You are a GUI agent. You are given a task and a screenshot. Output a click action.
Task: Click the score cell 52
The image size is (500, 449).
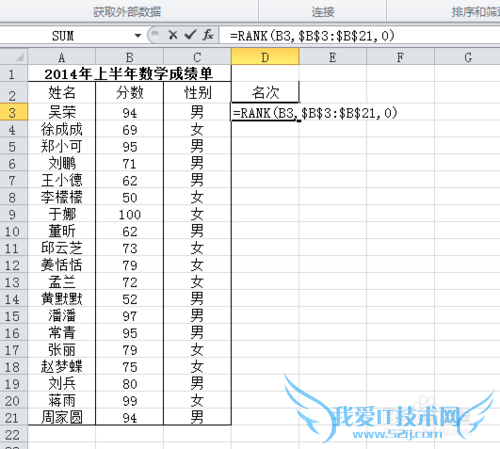[x=130, y=299]
